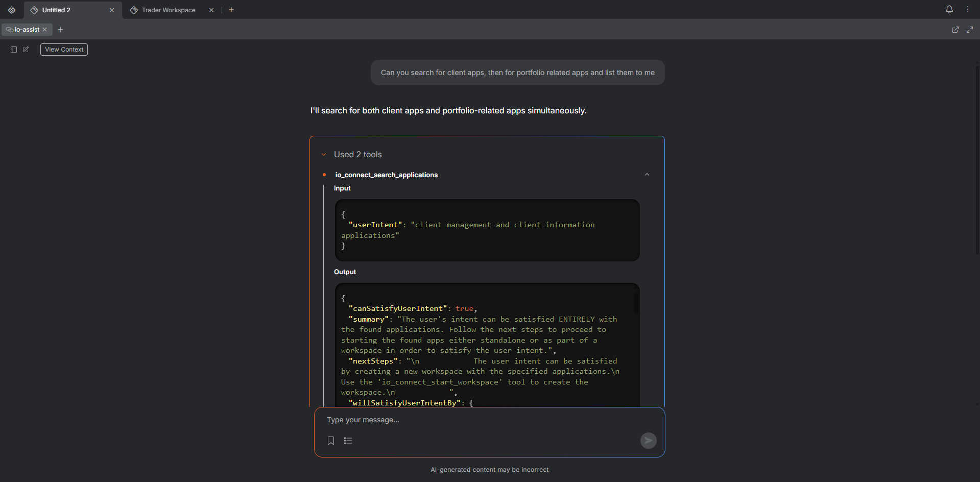Click the Input JSON code block
This screenshot has width=980, height=482.
tap(487, 230)
